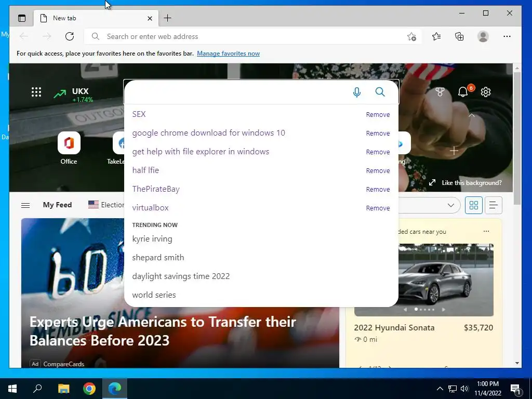The width and height of the screenshot is (532, 399).
Task: Open the profile avatar icon
Action: 483,36
